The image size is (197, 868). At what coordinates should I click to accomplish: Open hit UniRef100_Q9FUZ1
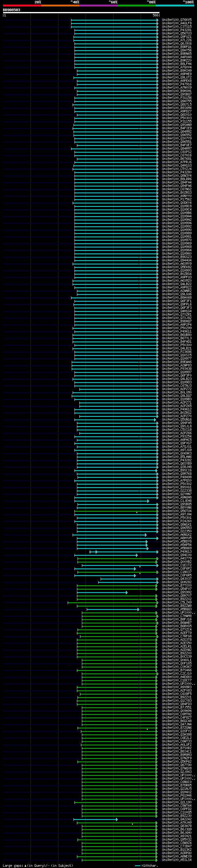(x=177, y=37)
